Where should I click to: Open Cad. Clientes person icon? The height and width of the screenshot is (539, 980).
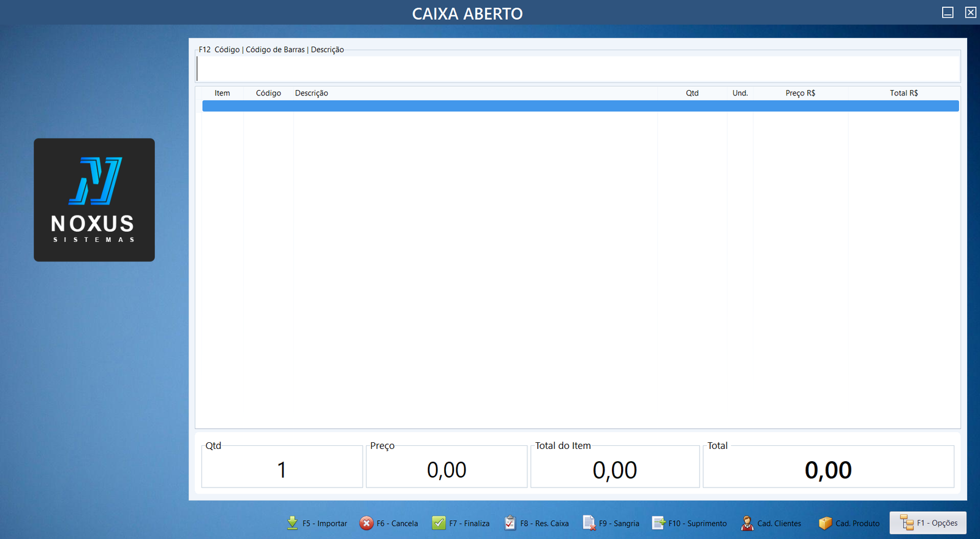747,523
